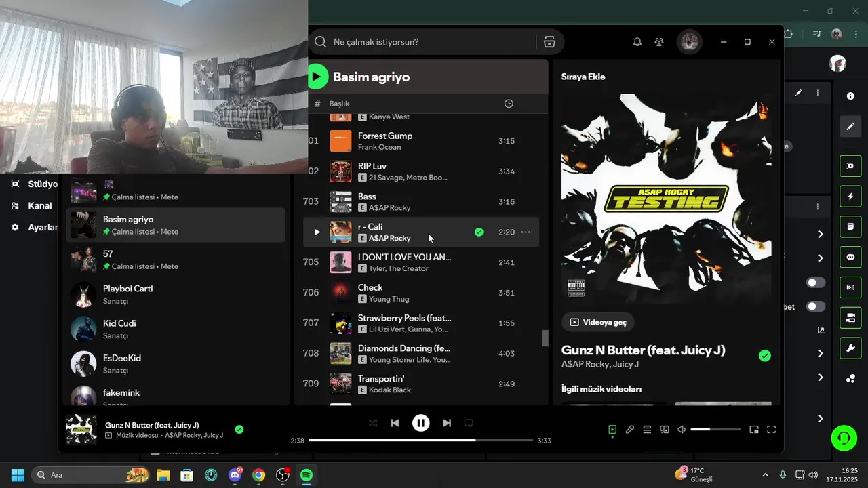Viewport: 868px width, 488px height.
Task: Open the TESTING album artwork
Action: point(666,199)
